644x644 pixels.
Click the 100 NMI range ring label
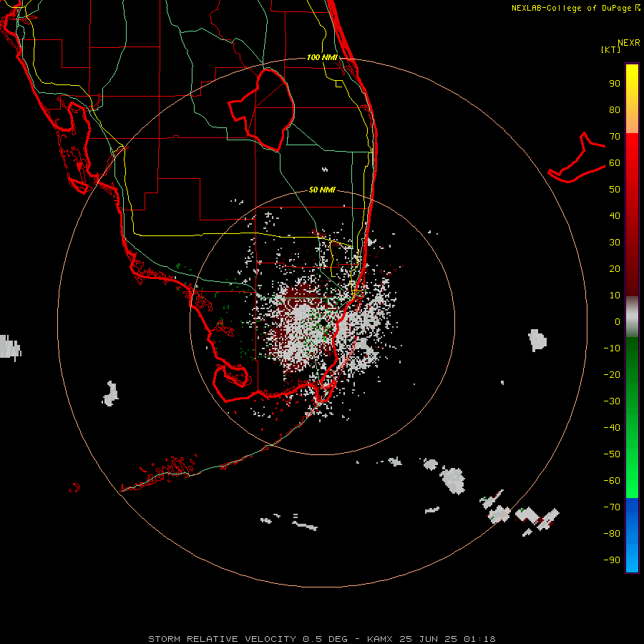click(322, 57)
